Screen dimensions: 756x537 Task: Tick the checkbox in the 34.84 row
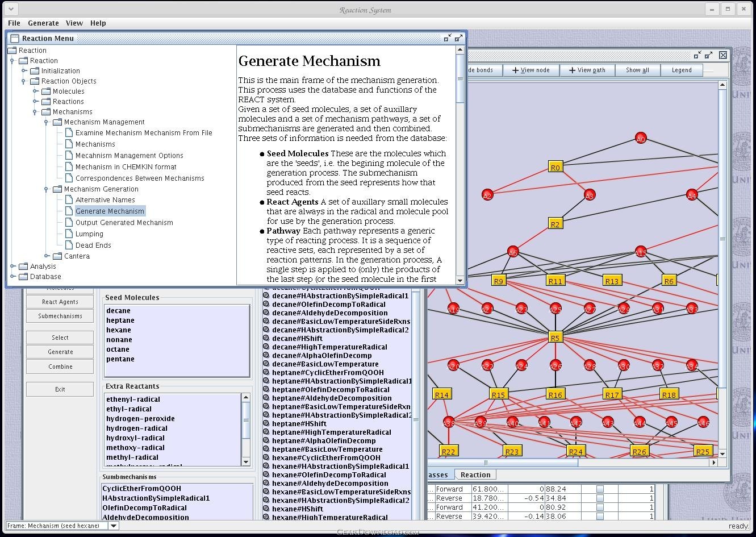pos(600,498)
